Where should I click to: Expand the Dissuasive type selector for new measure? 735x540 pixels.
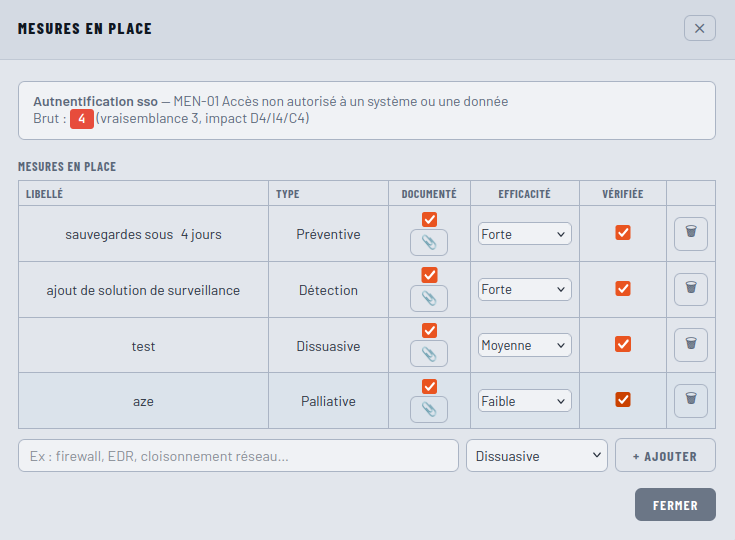537,456
